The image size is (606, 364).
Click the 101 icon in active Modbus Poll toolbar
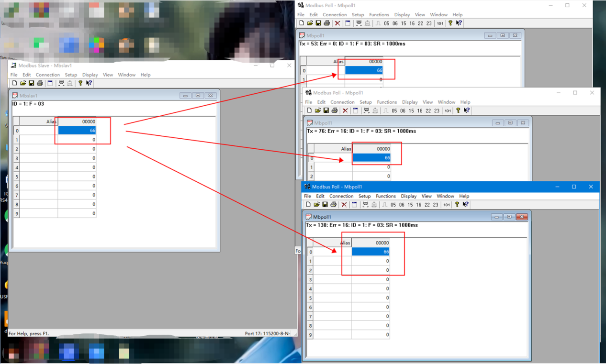447,205
